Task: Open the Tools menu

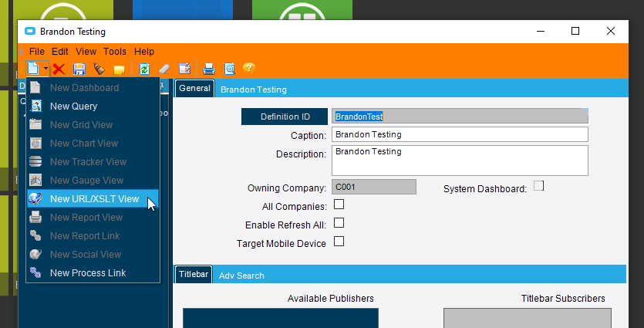Action: click(115, 52)
